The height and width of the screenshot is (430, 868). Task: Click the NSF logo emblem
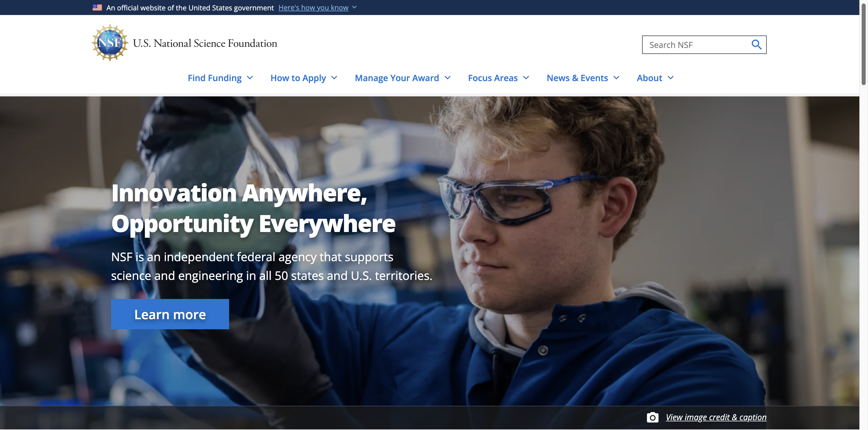(110, 43)
